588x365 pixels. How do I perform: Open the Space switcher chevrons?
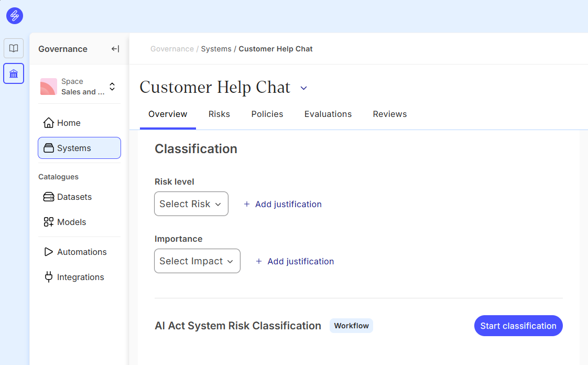click(x=112, y=87)
